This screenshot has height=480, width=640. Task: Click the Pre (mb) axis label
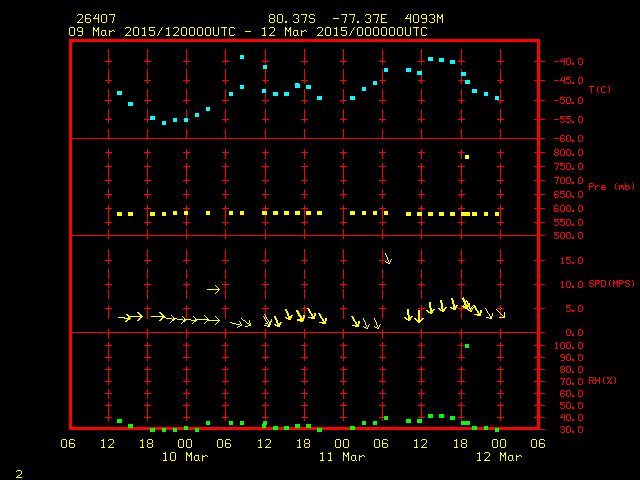[x=611, y=187]
